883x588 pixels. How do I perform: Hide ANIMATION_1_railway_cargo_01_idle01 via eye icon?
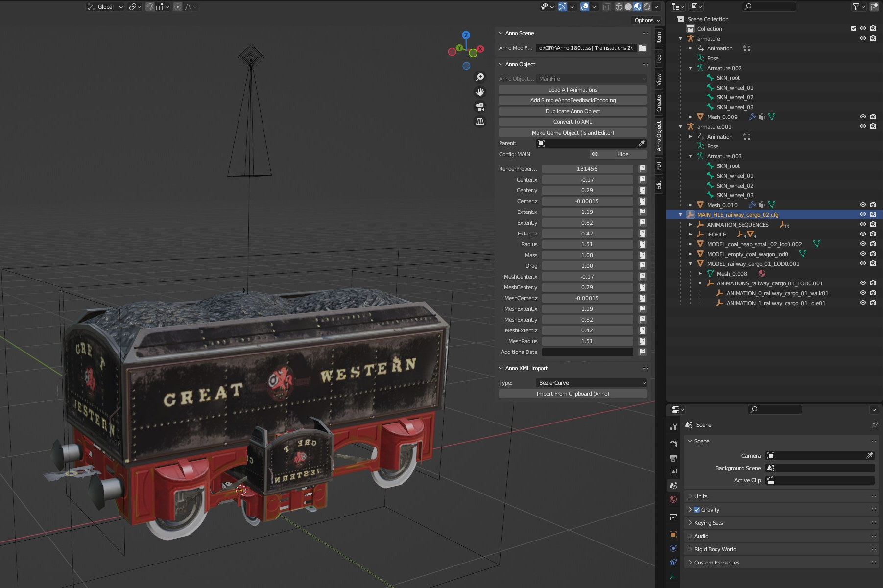point(863,303)
